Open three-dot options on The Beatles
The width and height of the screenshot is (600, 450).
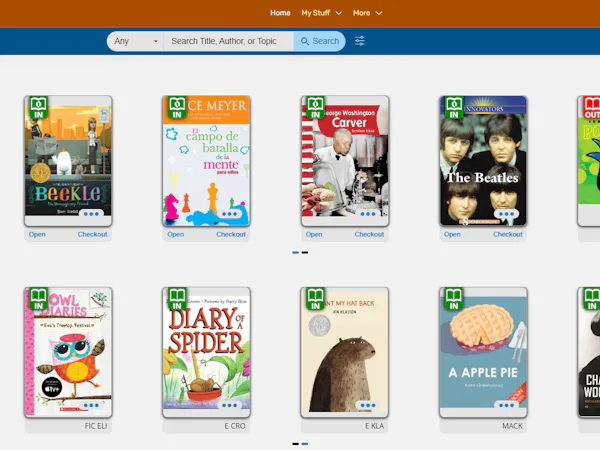click(x=506, y=214)
